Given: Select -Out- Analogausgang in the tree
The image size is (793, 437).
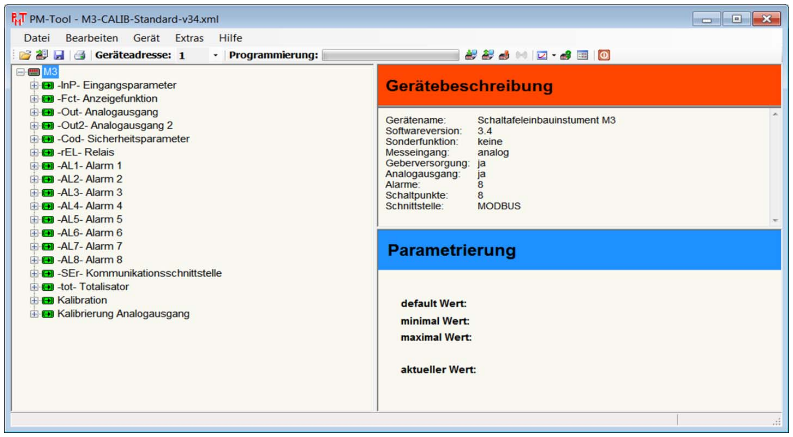Looking at the screenshot, I should [107, 112].
